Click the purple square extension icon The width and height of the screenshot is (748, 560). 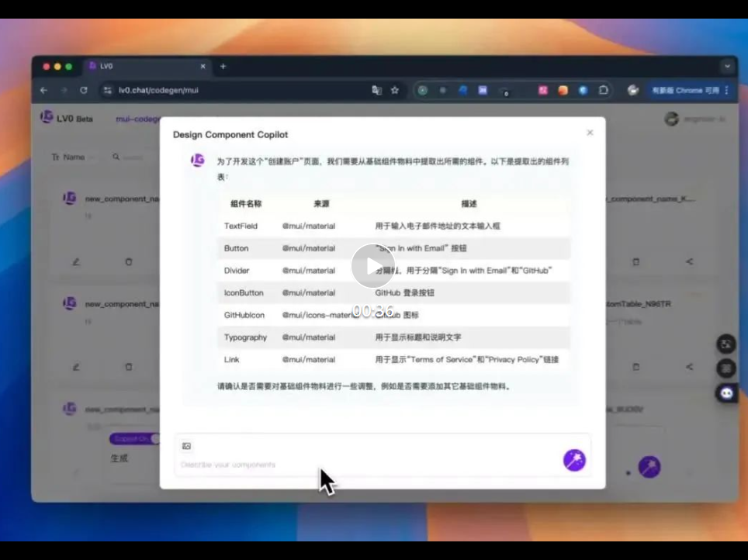click(x=483, y=90)
